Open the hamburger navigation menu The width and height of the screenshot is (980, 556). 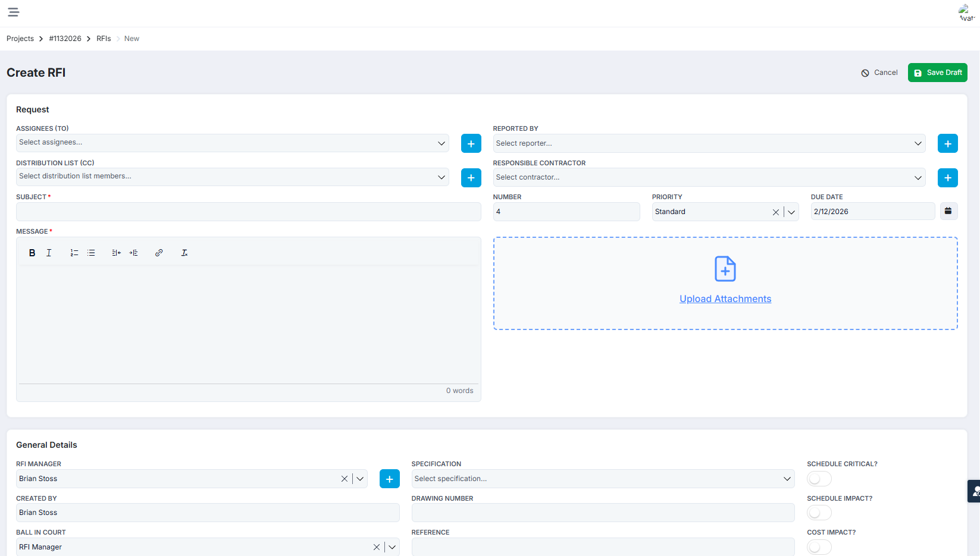[13, 12]
